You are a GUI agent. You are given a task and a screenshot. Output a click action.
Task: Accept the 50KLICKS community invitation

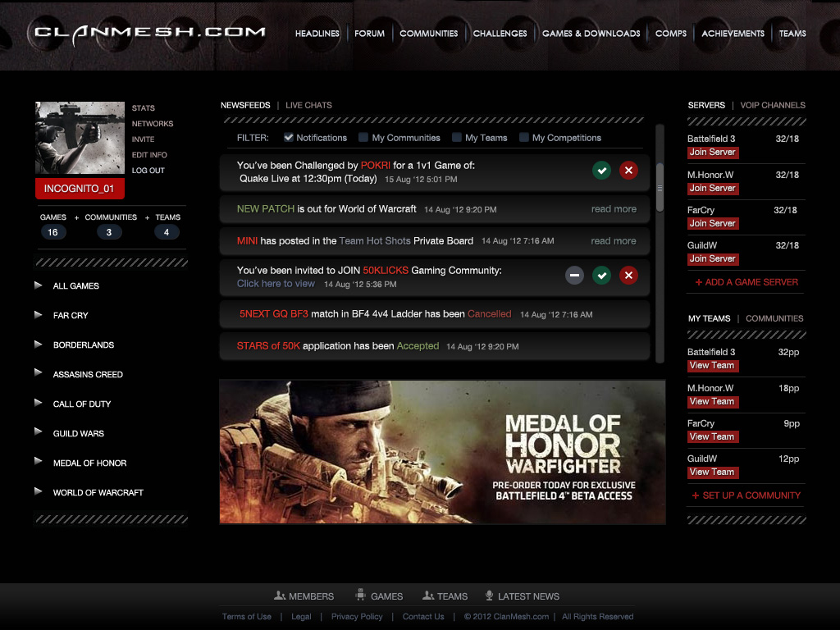(x=602, y=276)
